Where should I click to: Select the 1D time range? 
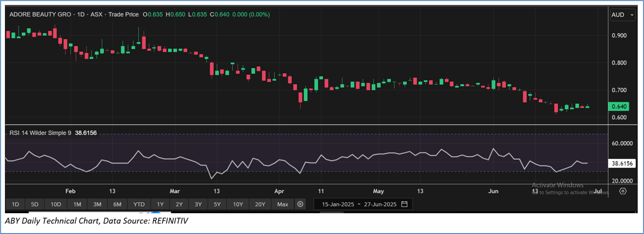click(x=15, y=204)
